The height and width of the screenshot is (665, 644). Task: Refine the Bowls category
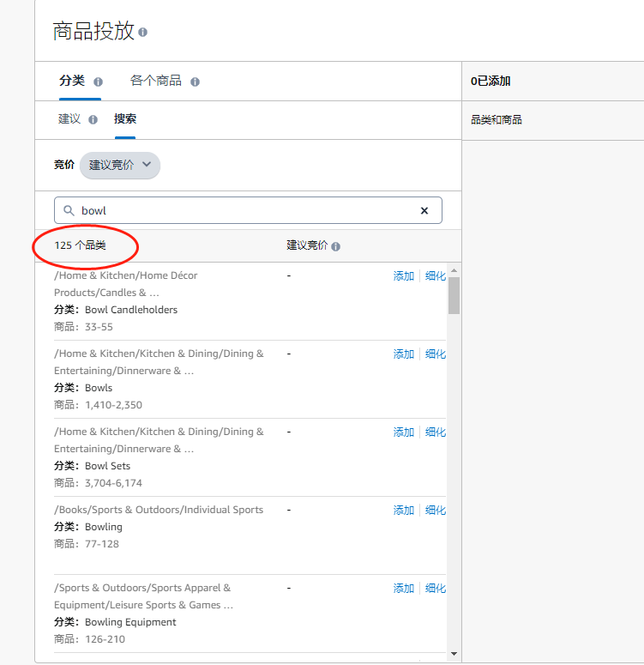(x=436, y=354)
